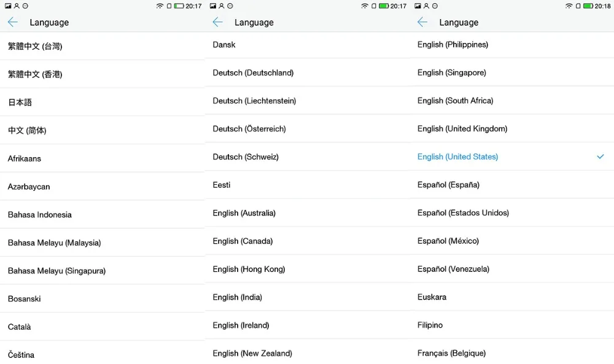Screen dimensions: 614x364
Task: Tap back arrow in the middle Language screen
Action: 217,22
